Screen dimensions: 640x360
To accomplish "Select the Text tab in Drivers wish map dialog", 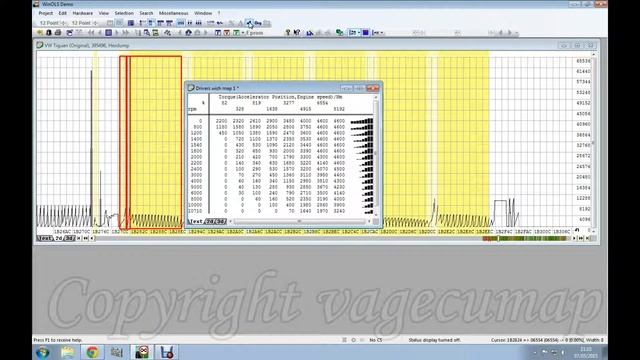I will (196, 221).
